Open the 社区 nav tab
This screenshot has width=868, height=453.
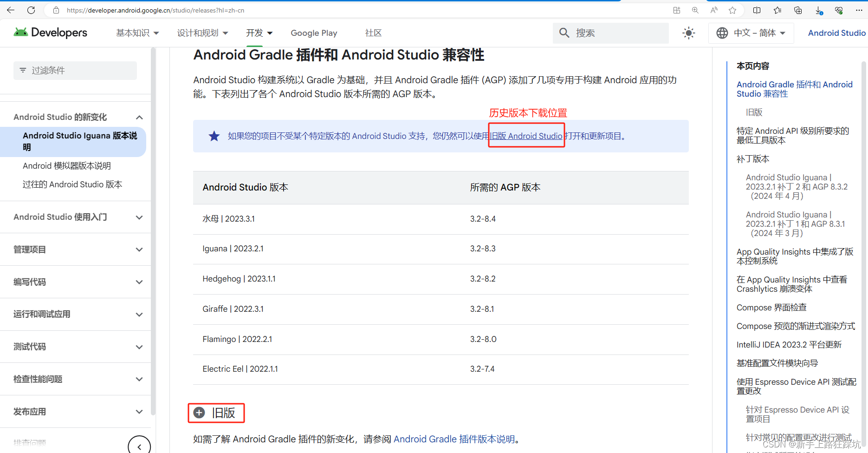[373, 33]
